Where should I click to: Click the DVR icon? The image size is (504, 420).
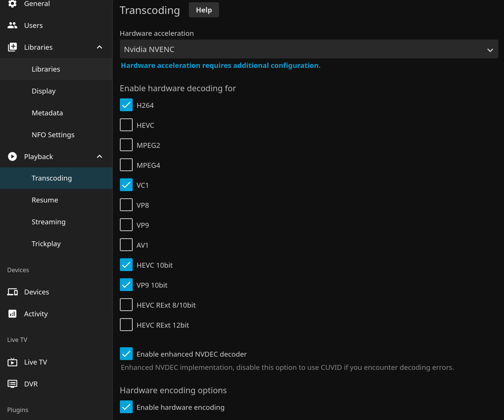[12, 384]
